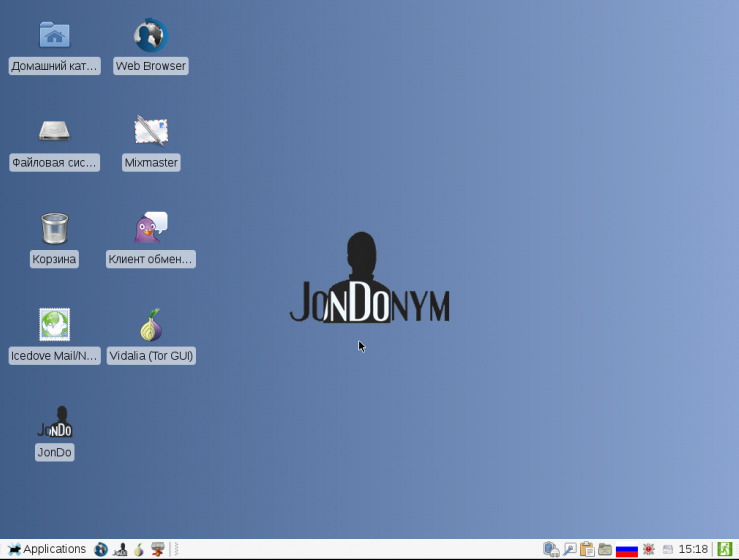
Task: Start the JonDo desktop icon
Action: 55,421
